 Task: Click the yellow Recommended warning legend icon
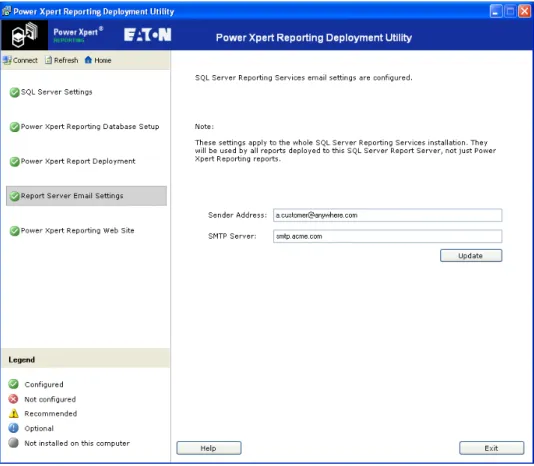[x=14, y=414]
